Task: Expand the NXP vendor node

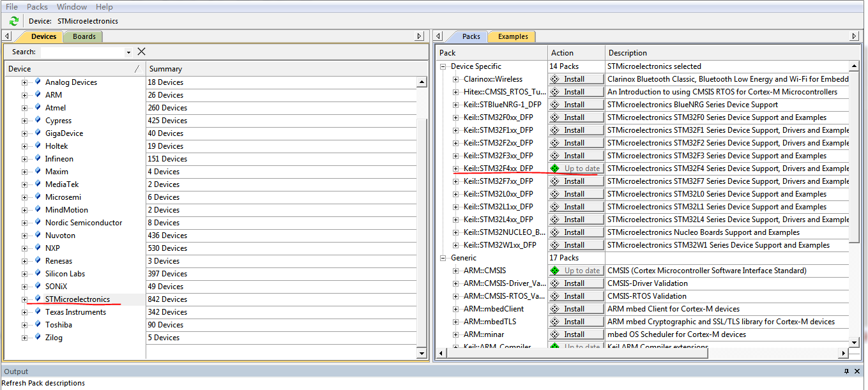Action: [25, 248]
